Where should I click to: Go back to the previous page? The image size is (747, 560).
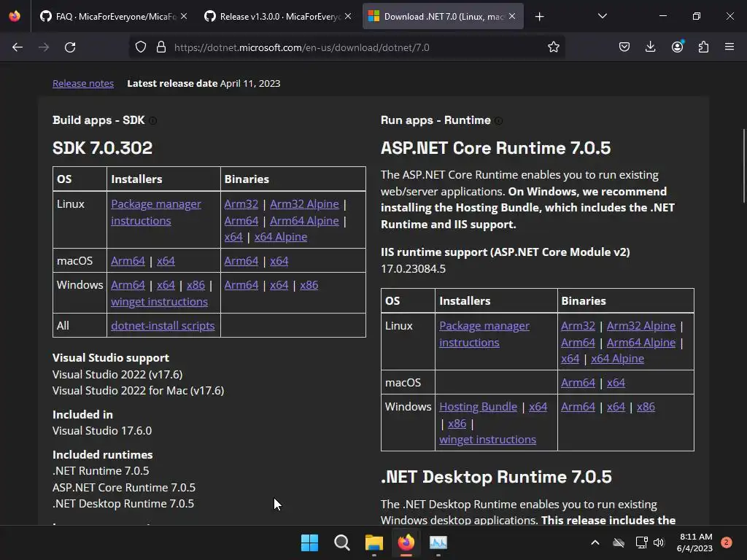click(18, 47)
